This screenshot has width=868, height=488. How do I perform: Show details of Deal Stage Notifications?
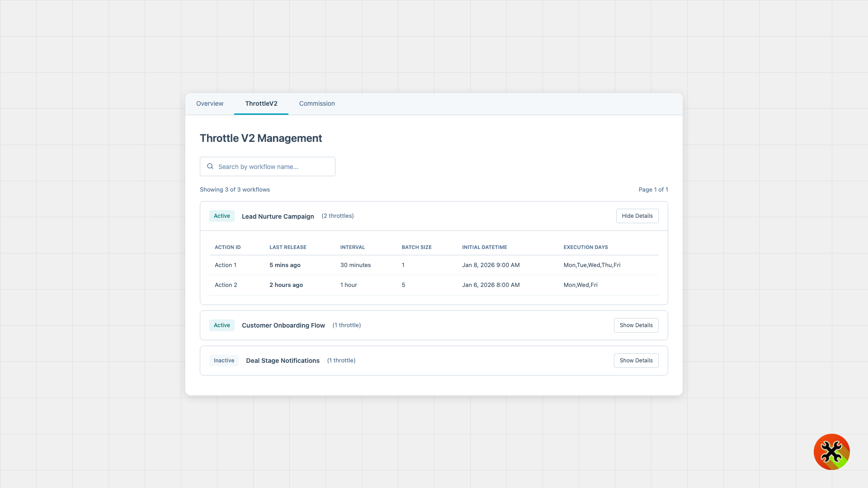tap(636, 360)
